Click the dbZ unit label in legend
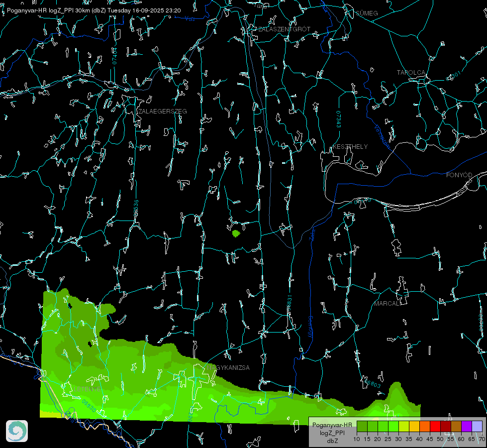 pos(332,441)
